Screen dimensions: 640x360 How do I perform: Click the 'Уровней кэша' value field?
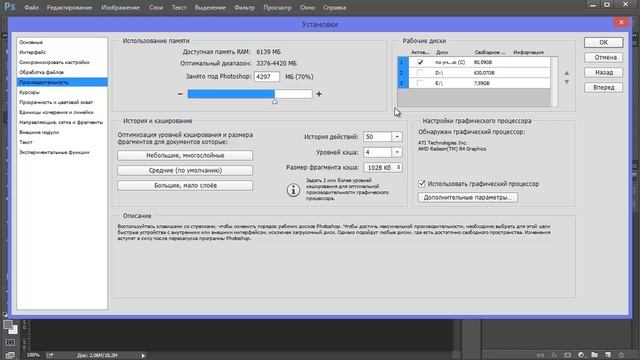click(x=378, y=152)
